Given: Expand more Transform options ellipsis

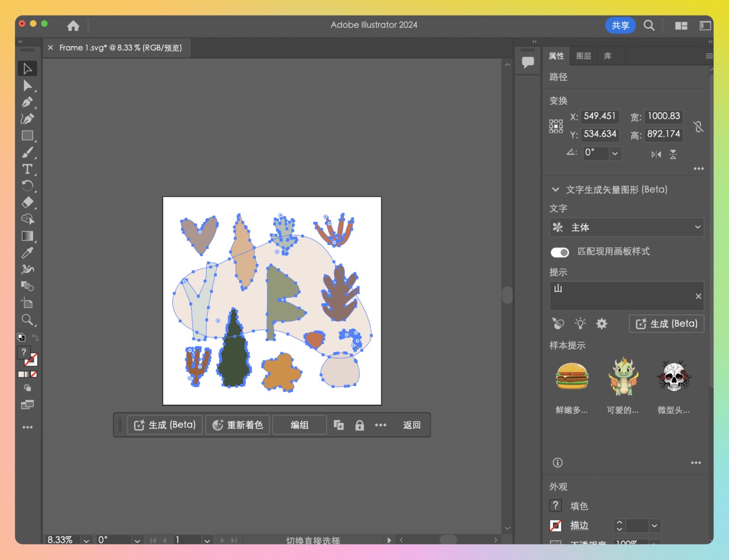Looking at the screenshot, I should pos(698,169).
